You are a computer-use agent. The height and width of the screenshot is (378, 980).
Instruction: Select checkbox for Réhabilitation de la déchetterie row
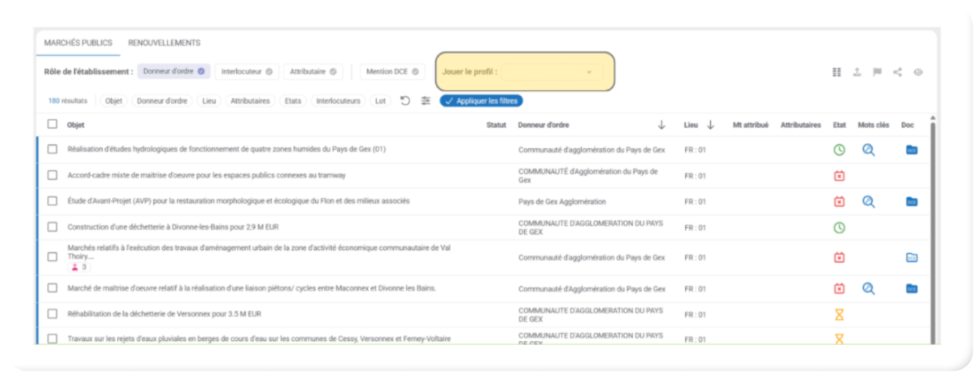[x=52, y=314]
